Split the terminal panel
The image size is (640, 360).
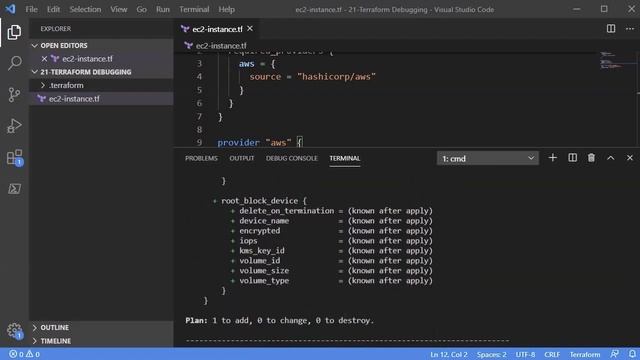click(572, 158)
